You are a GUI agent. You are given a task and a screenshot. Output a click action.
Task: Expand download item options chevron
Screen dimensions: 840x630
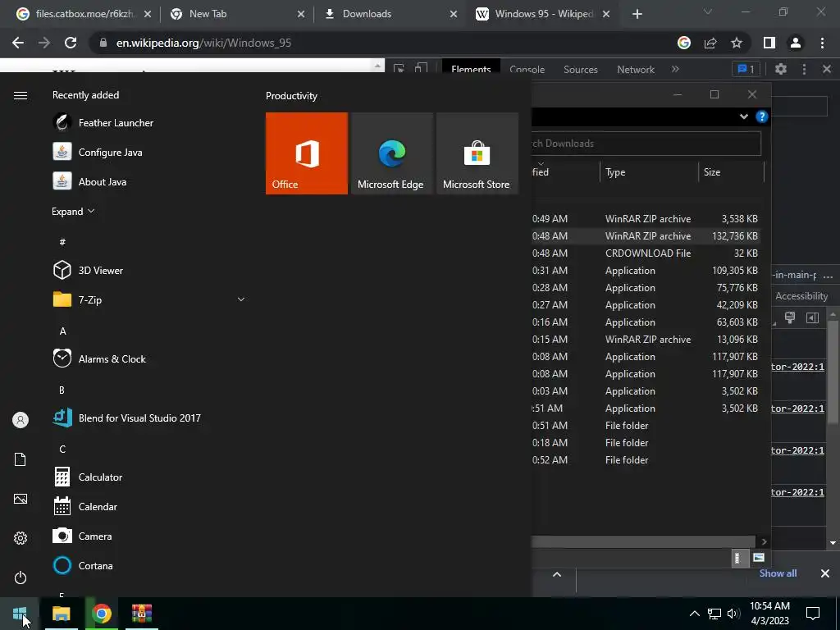click(557, 573)
